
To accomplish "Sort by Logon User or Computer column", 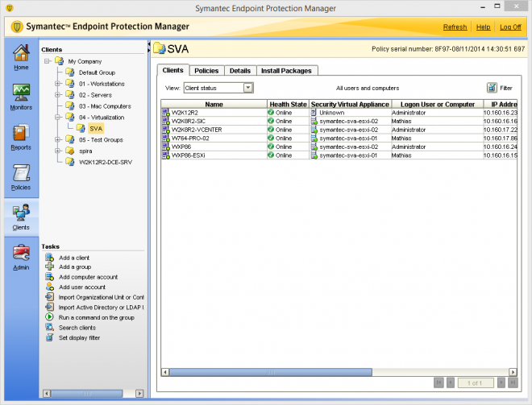I will coord(438,104).
